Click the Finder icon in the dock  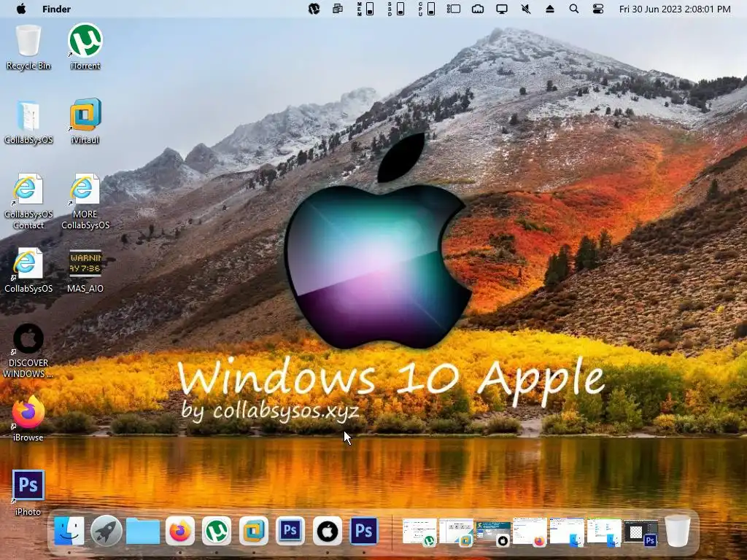[69, 531]
